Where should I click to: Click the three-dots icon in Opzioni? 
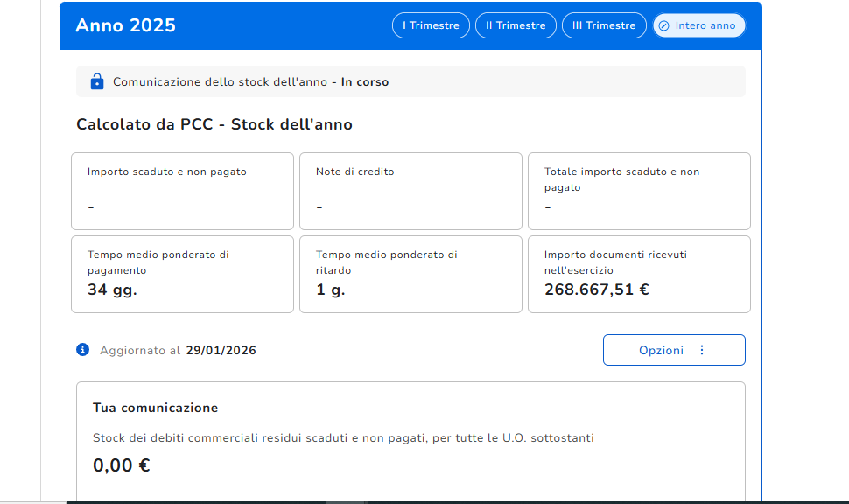coord(701,350)
